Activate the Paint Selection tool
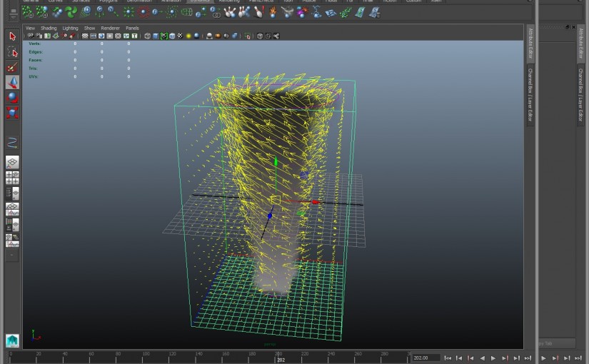Viewport: 589px width, 364px height. [x=12, y=67]
